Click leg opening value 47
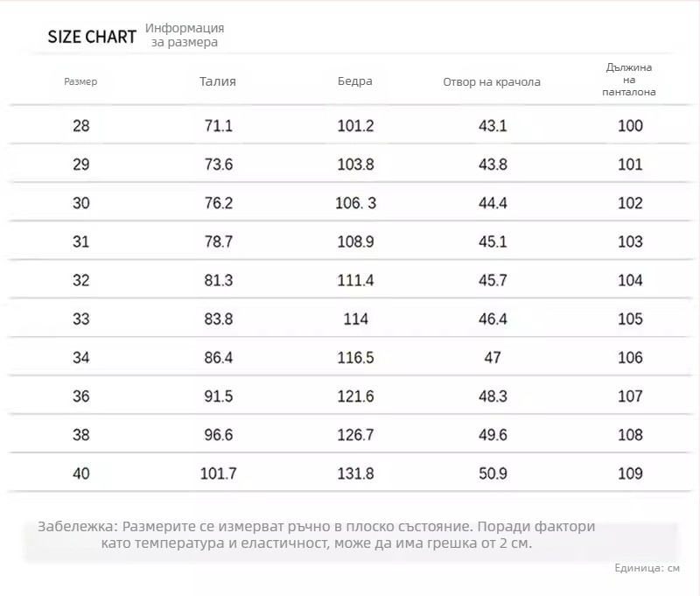Image resolution: width=700 pixels, height=596 pixels. (493, 358)
